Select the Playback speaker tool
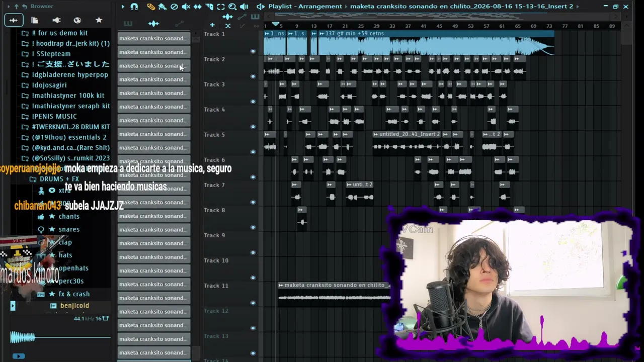The width and height of the screenshot is (644, 362). pos(244,7)
